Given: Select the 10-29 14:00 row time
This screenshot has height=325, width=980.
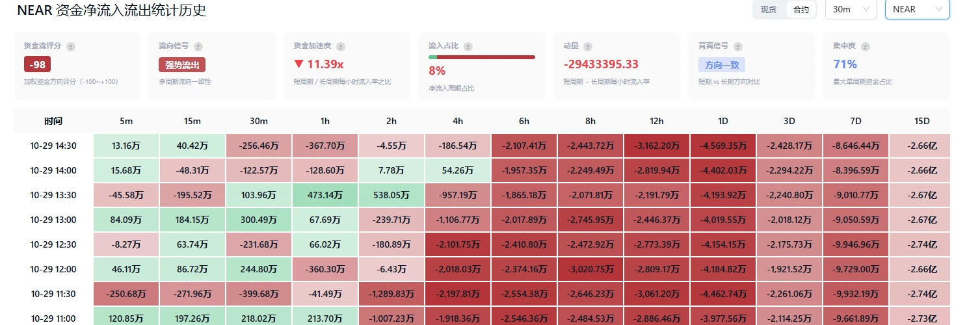Looking at the screenshot, I should click(x=53, y=170).
